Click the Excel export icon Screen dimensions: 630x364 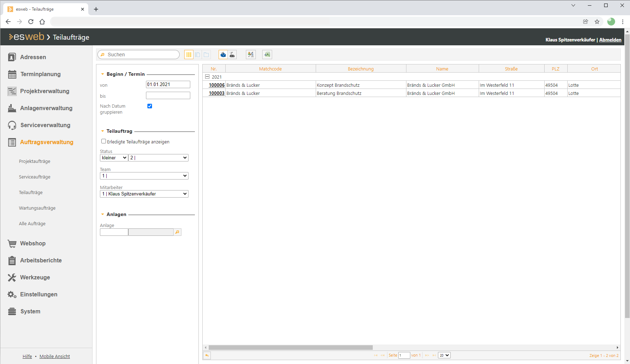tap(267, 55)
